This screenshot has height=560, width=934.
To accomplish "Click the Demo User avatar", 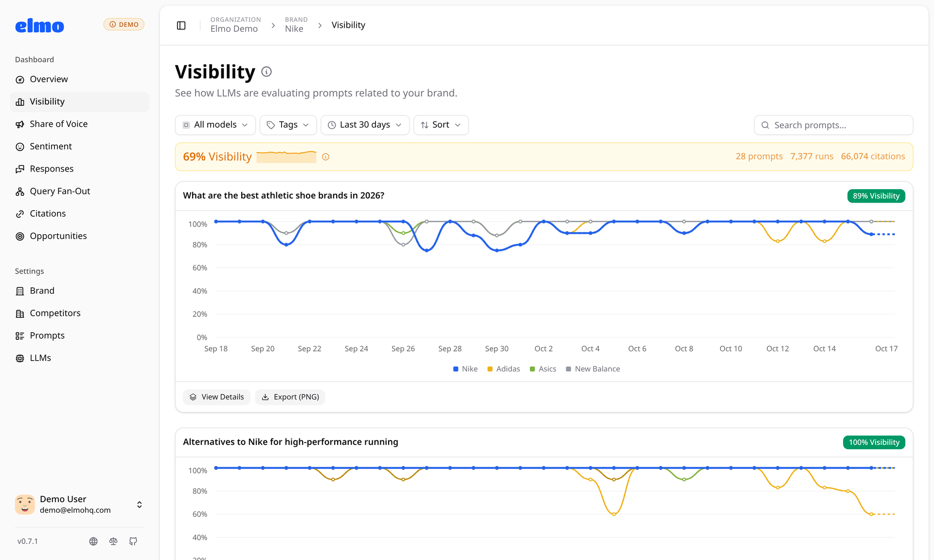I will pos(25,505).
